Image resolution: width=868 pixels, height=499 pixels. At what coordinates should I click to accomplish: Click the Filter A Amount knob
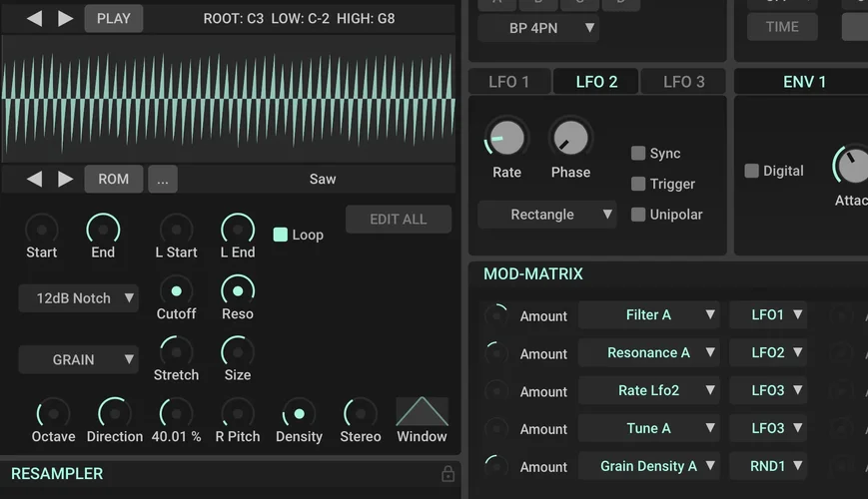click(x=495, y=315)
